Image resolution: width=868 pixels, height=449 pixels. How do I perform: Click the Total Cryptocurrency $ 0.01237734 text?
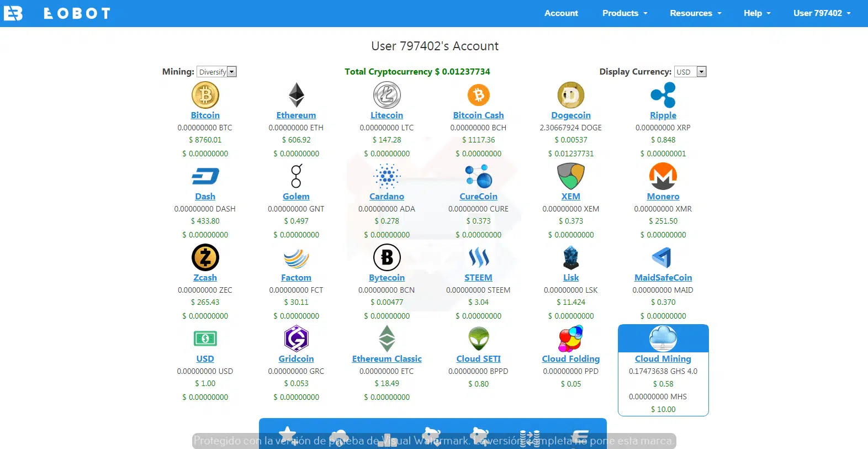[417, 72]
